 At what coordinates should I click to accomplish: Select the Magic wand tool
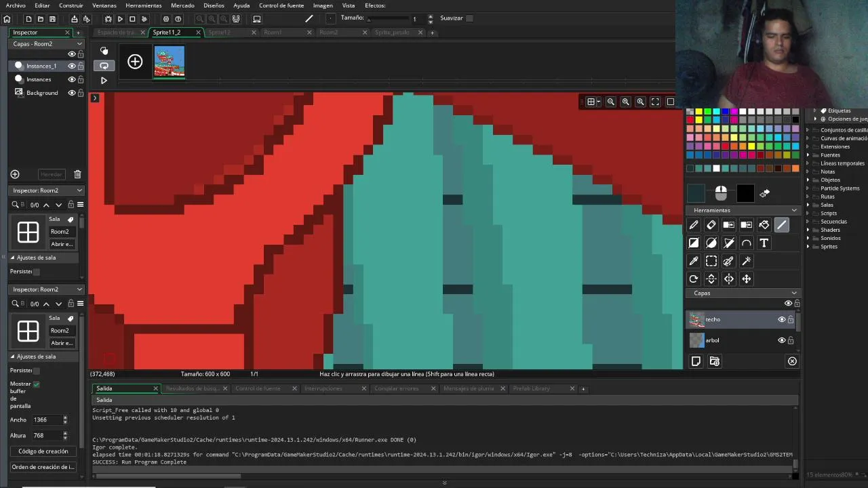(747, 261)
